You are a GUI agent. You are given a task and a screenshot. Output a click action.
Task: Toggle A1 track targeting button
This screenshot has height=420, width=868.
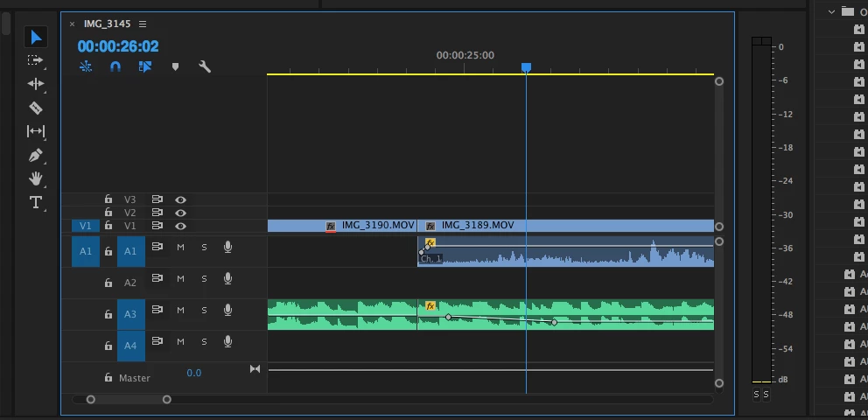130,251
